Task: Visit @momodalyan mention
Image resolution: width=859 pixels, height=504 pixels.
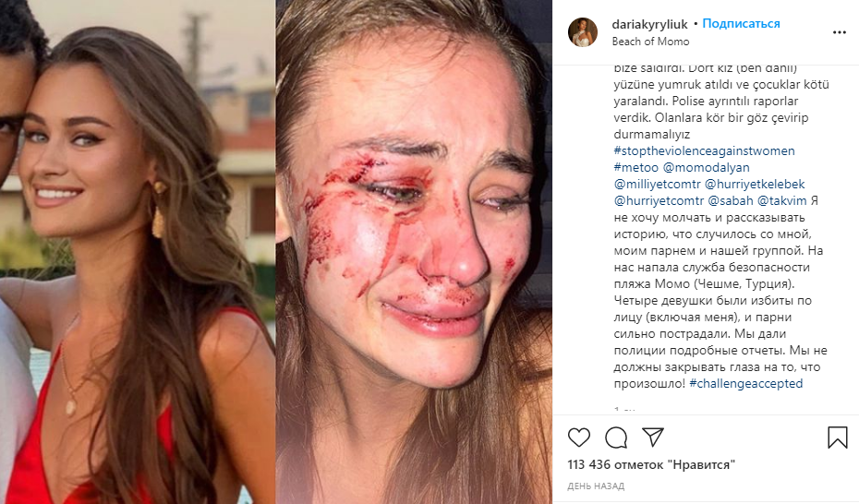Action: tap(707, 167)
